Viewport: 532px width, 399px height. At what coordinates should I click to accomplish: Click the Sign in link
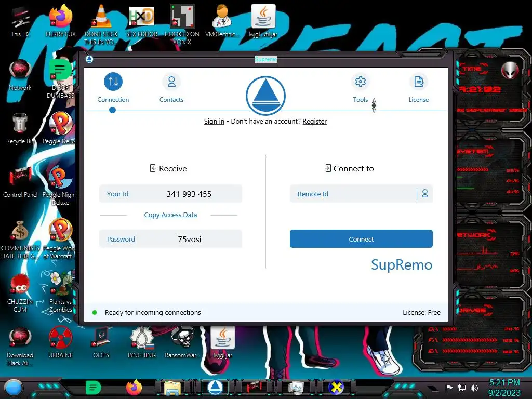214,121
